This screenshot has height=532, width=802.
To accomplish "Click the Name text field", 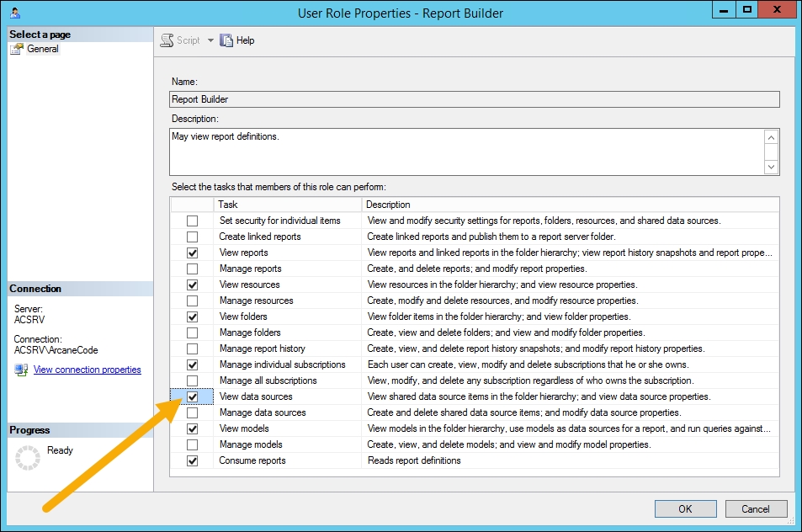I will (474, 99).
